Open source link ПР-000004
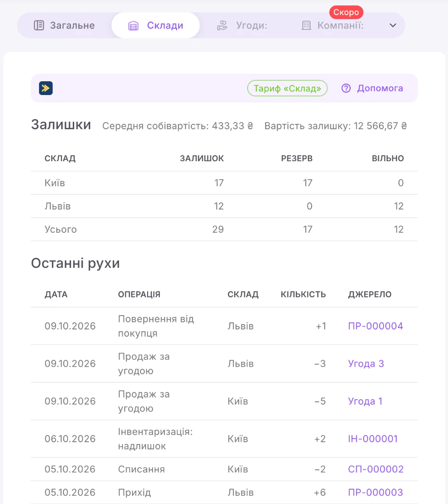448x504 pixels. click(375, 326)
